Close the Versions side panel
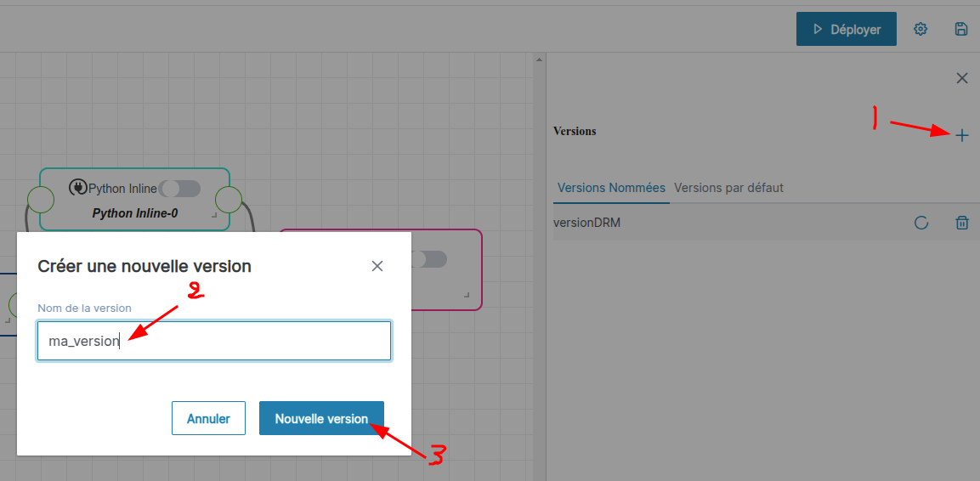The image size is (980, 481). pos(961,78)
